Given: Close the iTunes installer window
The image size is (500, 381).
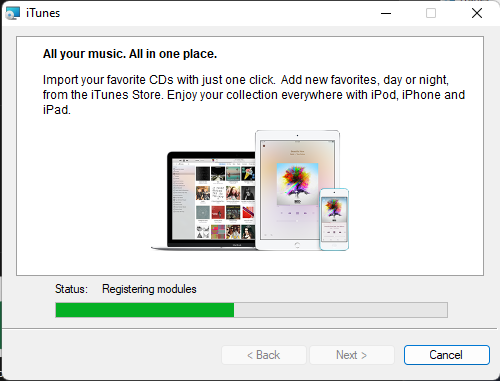Looking at the screenshot, I should [477, 13].
